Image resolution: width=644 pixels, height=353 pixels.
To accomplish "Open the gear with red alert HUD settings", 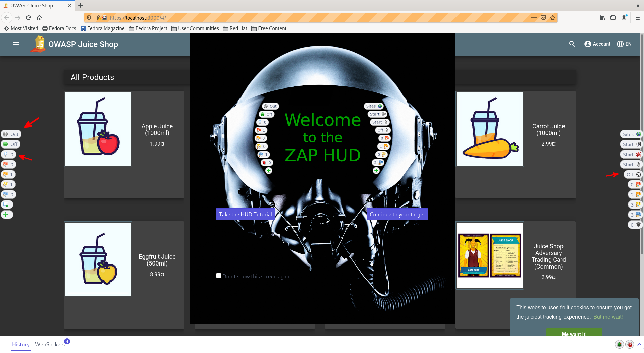I will (630, 344).
